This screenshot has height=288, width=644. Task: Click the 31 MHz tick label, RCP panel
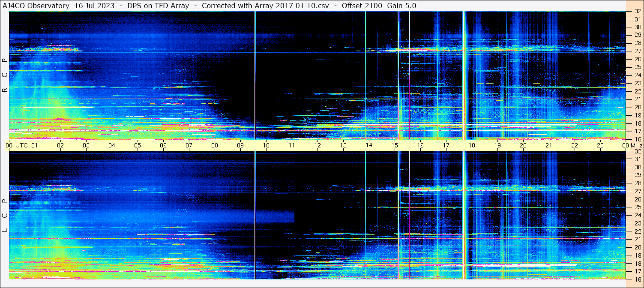[x=638, y=19]
